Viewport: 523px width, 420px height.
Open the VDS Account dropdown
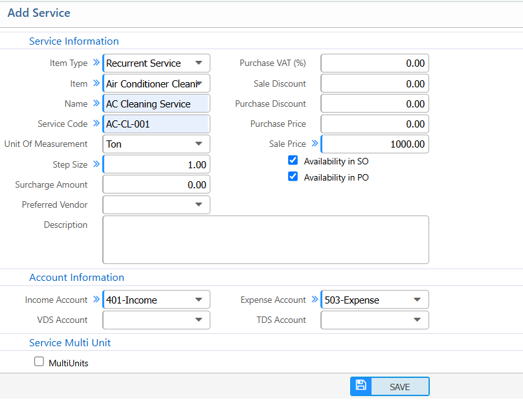tap(199, 320)
